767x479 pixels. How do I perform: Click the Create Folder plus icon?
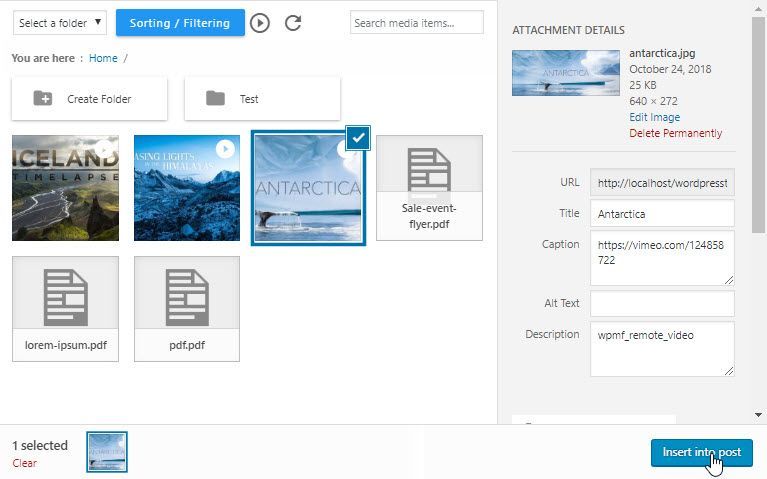pyautogui.click(x=43, y=98)
